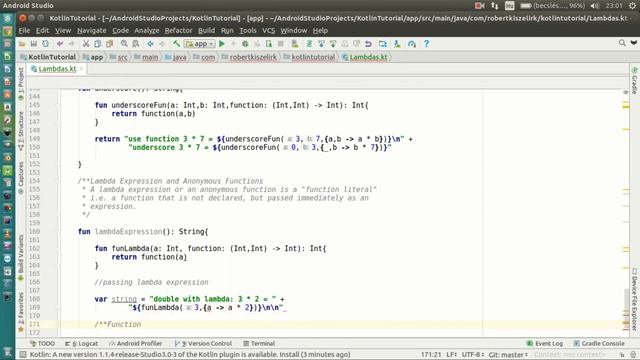Click the Make Project hammer icon
This screenshot has height=360, width=640.
[x=176, y=44]
